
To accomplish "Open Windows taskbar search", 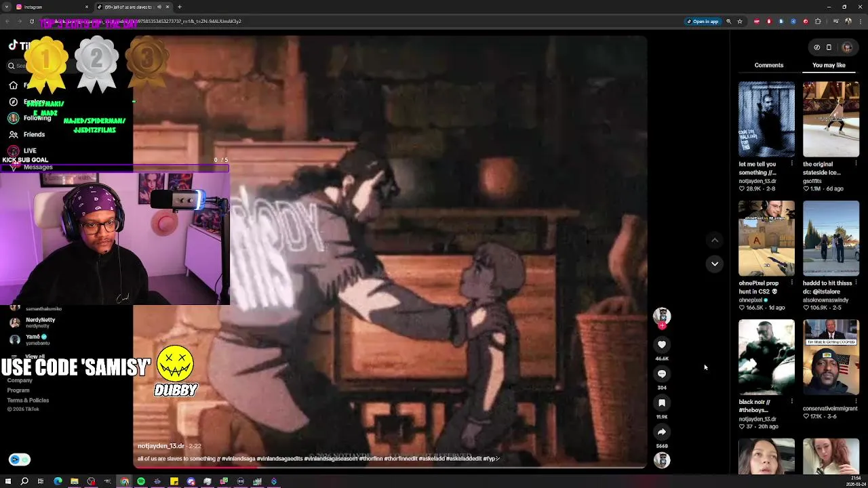I will [x=24, y=481].
